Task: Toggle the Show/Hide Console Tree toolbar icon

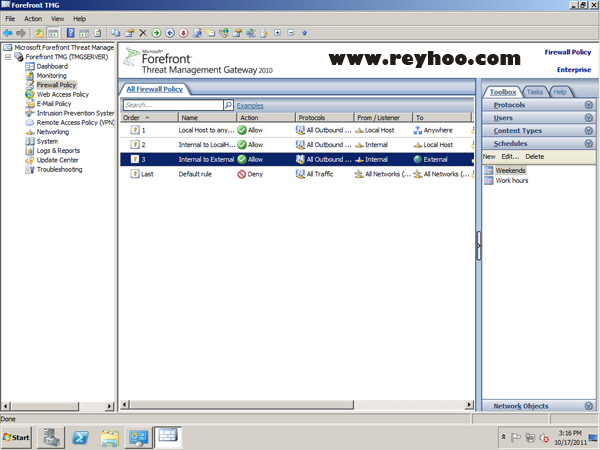Action: point(54,33)
